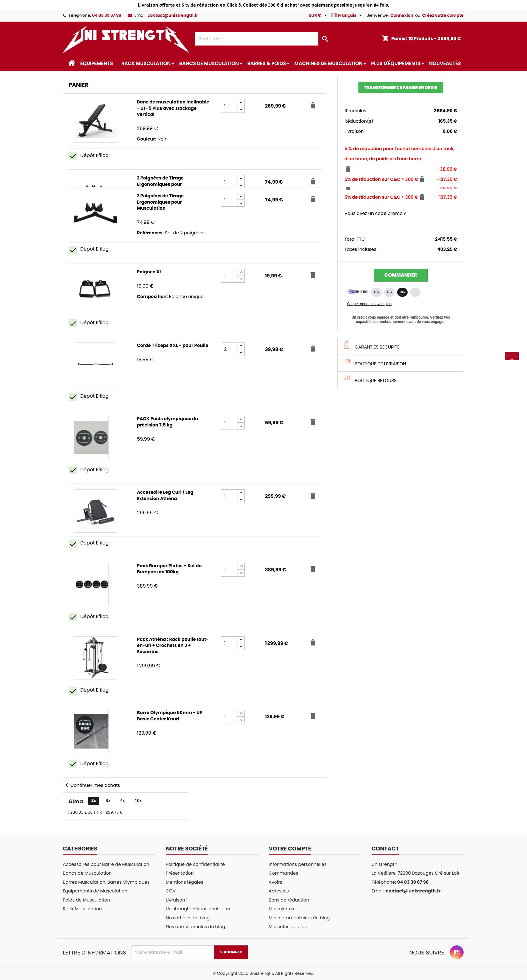The image size is (527, 980).
Task: Click the green Commander button
Action: coord(400,275)
